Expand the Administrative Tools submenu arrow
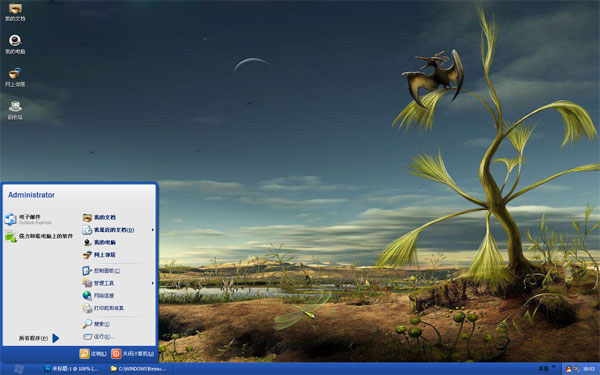 pyautogui.click(x=153, y=283)
